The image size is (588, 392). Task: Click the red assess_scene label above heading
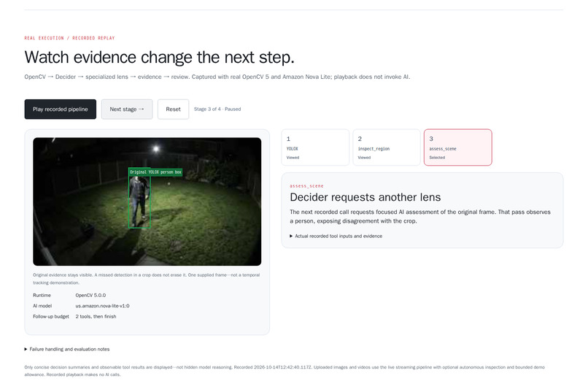click(x=306, y=185)
